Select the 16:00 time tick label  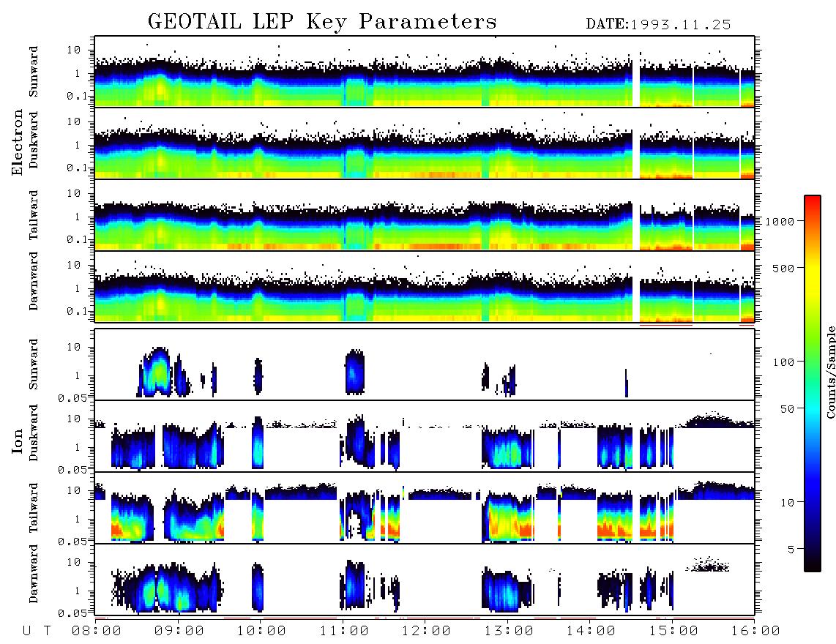tap(755, 631)
